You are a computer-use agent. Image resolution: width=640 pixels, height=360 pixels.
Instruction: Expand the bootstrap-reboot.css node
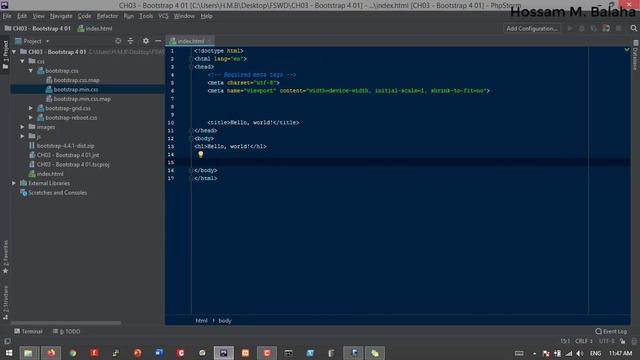[31, 118]
